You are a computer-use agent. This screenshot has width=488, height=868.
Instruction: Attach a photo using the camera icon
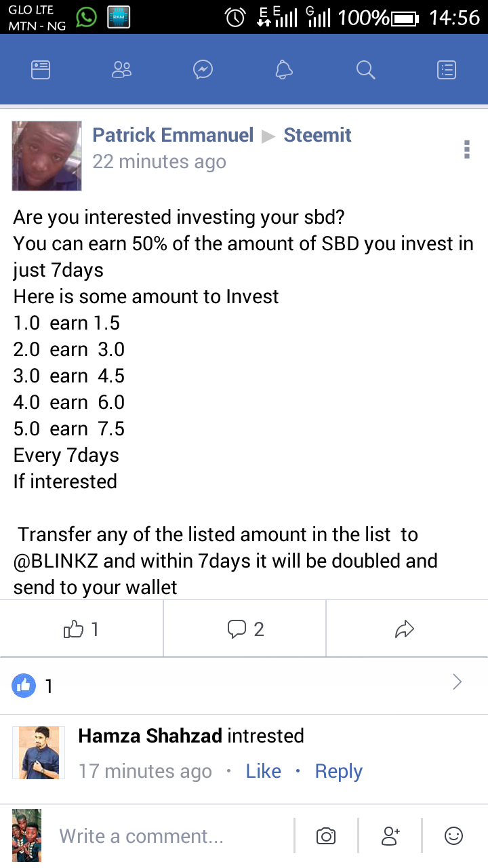(x=326, y=836)
